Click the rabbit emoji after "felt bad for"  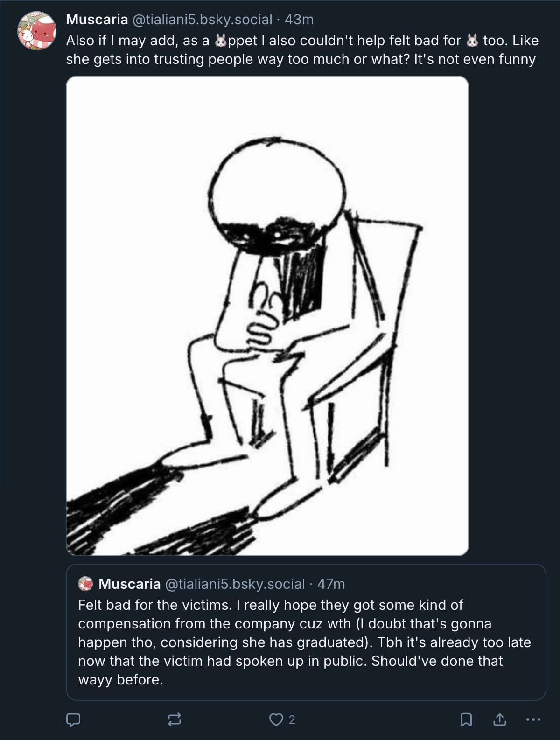click(x=472, y=41)
